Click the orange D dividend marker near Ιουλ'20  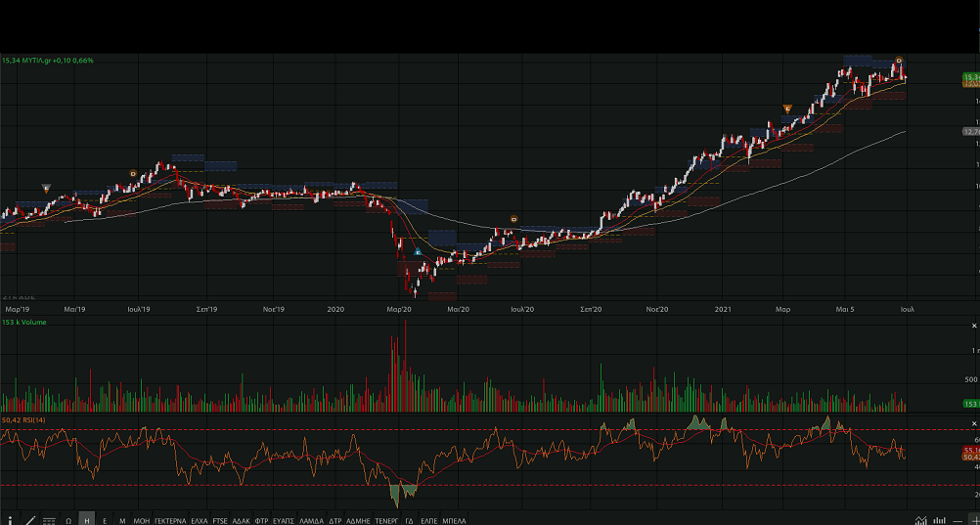[x=514, y=219]
